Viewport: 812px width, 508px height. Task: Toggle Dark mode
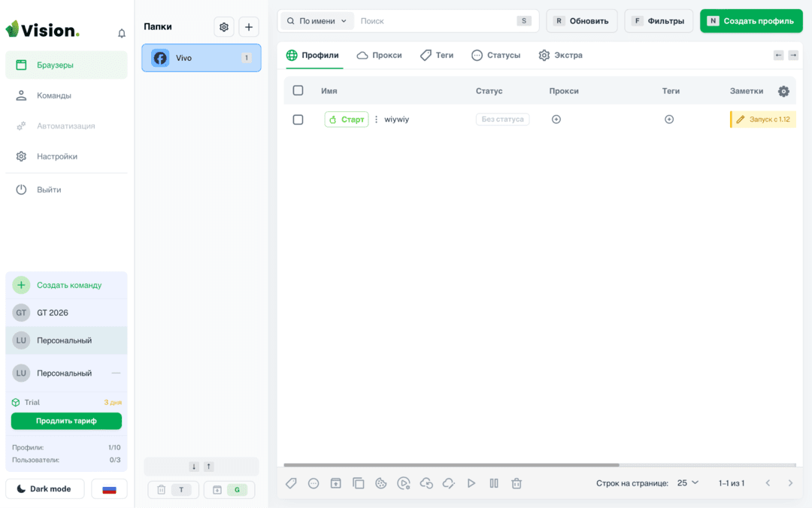pyautogui.click(x=44, y=489)
